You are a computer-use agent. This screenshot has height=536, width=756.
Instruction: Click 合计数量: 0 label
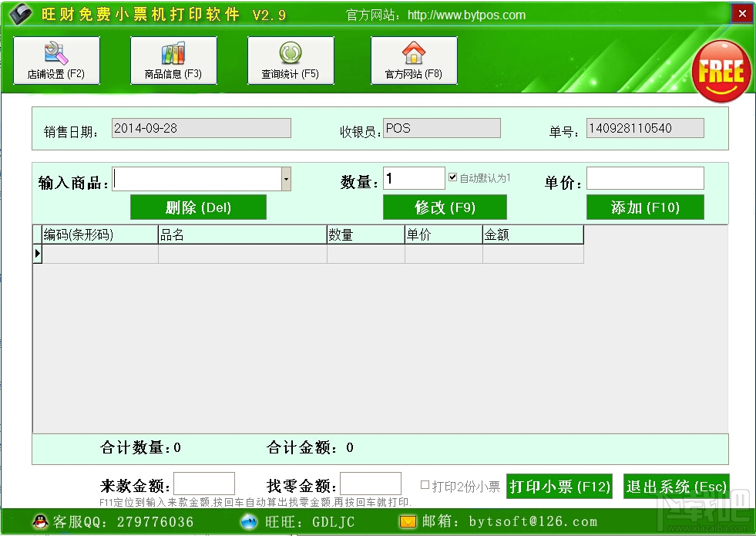click(x=140, y=448)
